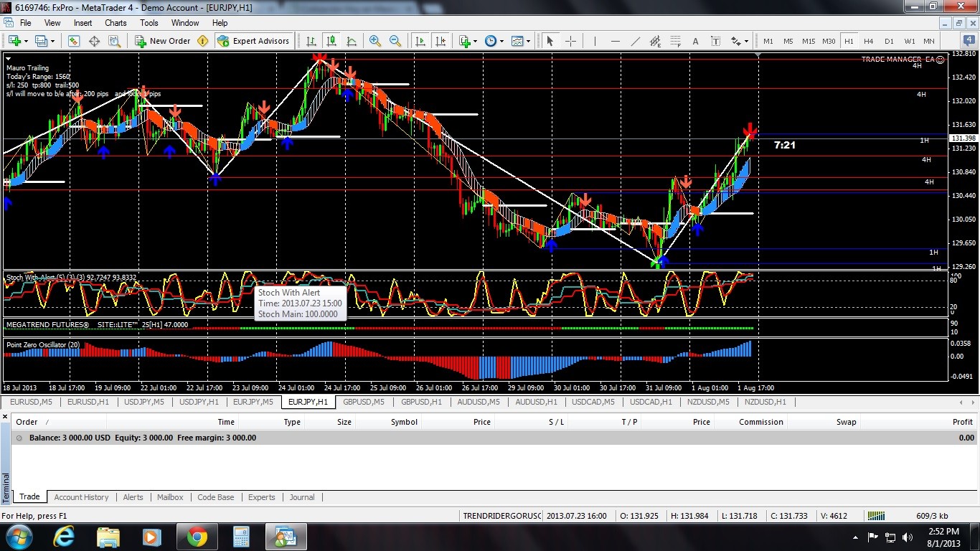This screenshot has width=980, height=551.
Task: Open the Journal terminal tab
Action: pyautogui.click(x=302, y=497)
